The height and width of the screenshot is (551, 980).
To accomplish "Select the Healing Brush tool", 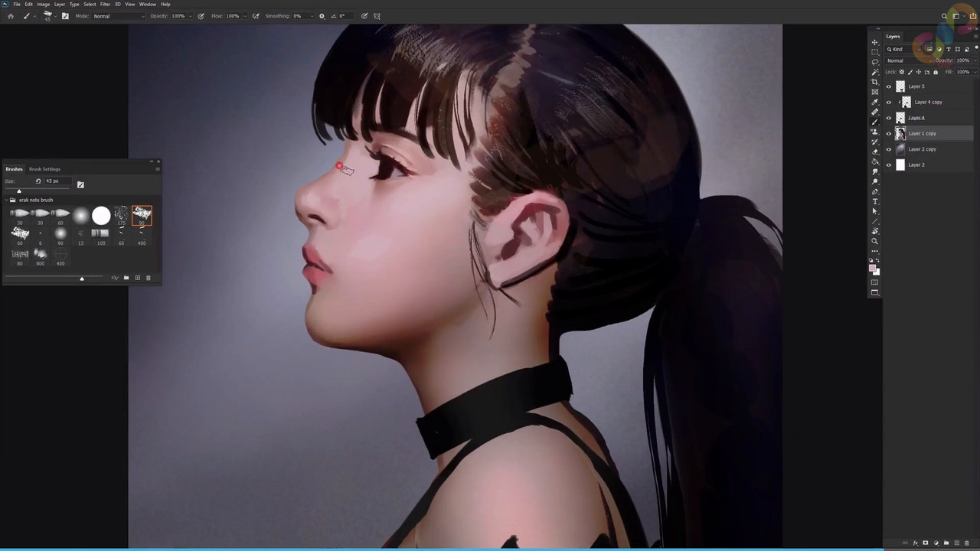I will (875, 112).
